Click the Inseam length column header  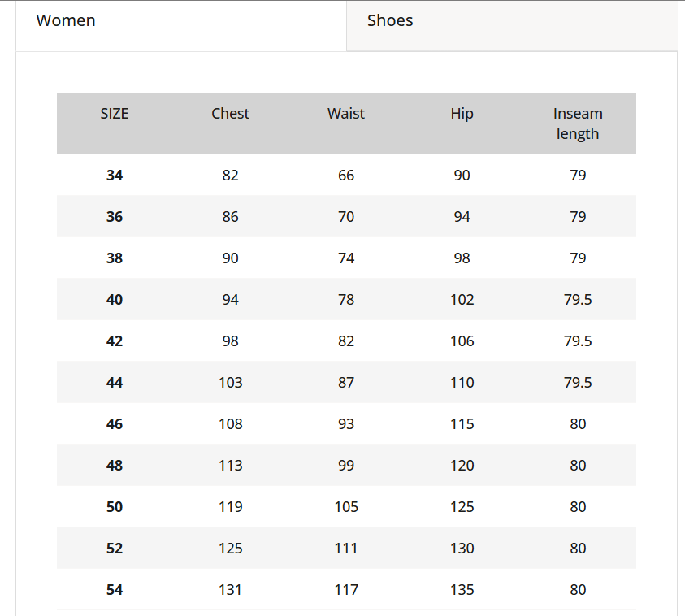(x=578, y=124)
